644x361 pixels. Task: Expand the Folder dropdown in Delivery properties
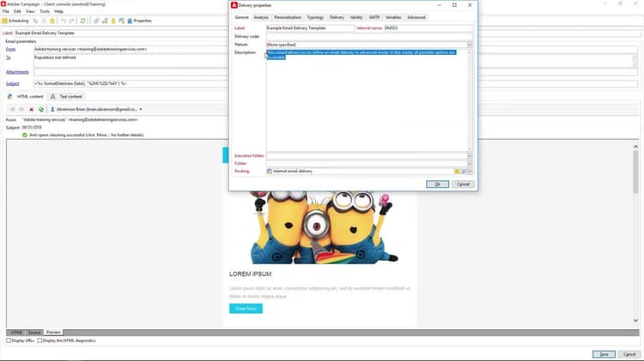470,164
